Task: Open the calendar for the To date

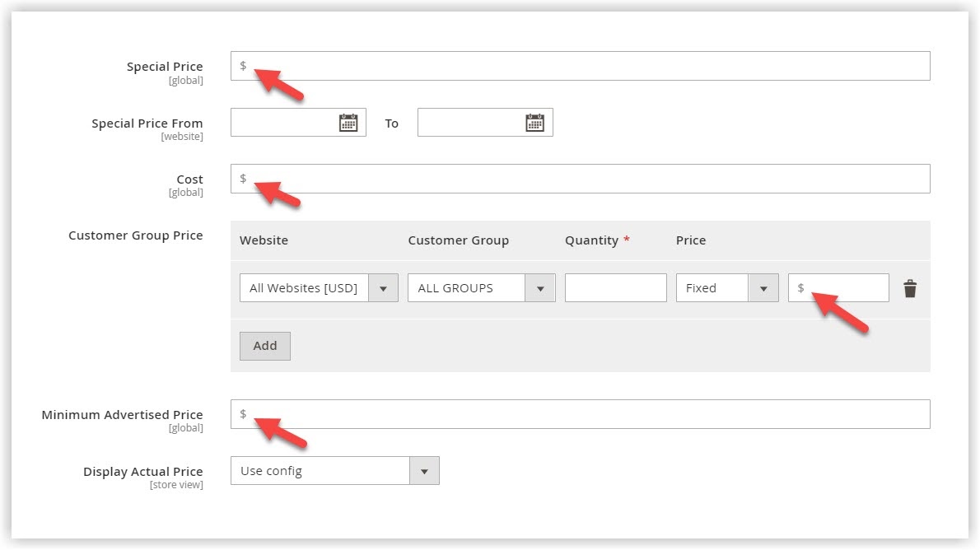Action: pyautogui.click(x=535, y=123)
